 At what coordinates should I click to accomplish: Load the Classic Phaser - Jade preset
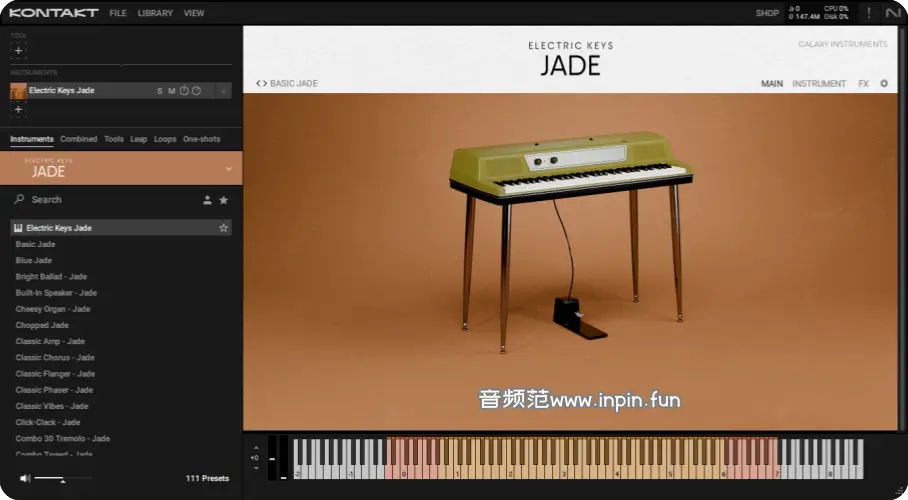click(54, 390)
